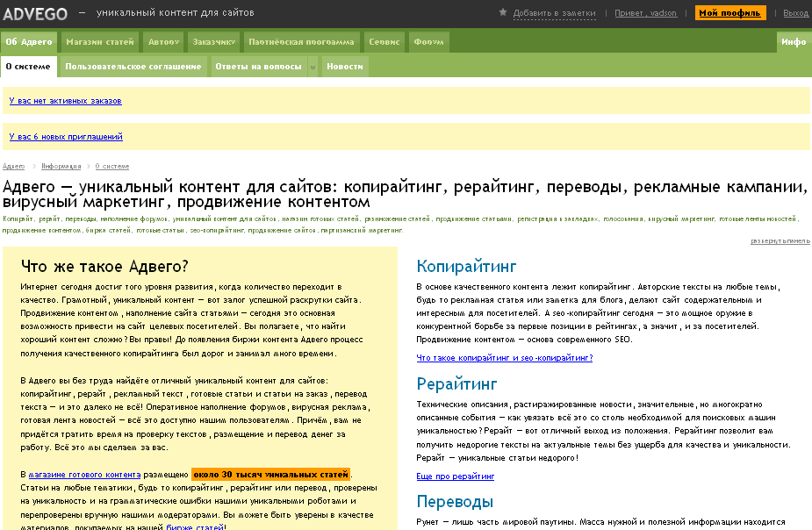
Task: Click the Выход logout link
Action: pyautogui.click(x=795, y=13)
